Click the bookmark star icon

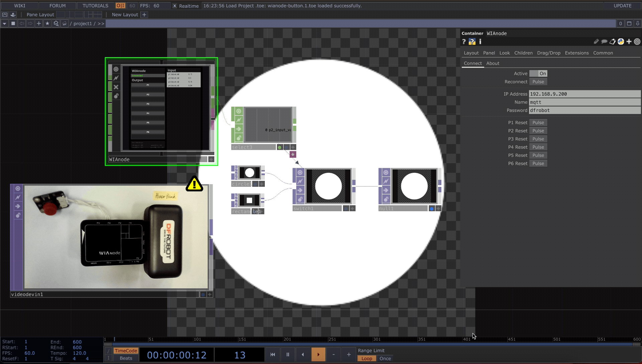point(47,24)
